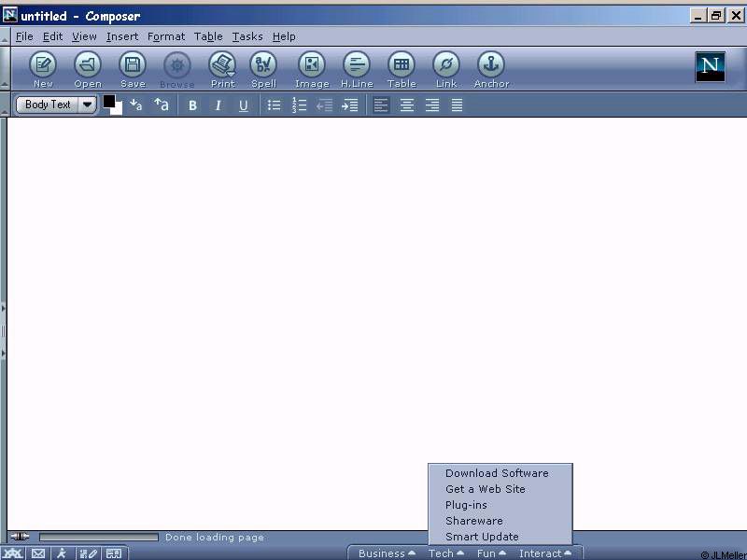
Task: Align text left
Action: [x=381, y=105]
